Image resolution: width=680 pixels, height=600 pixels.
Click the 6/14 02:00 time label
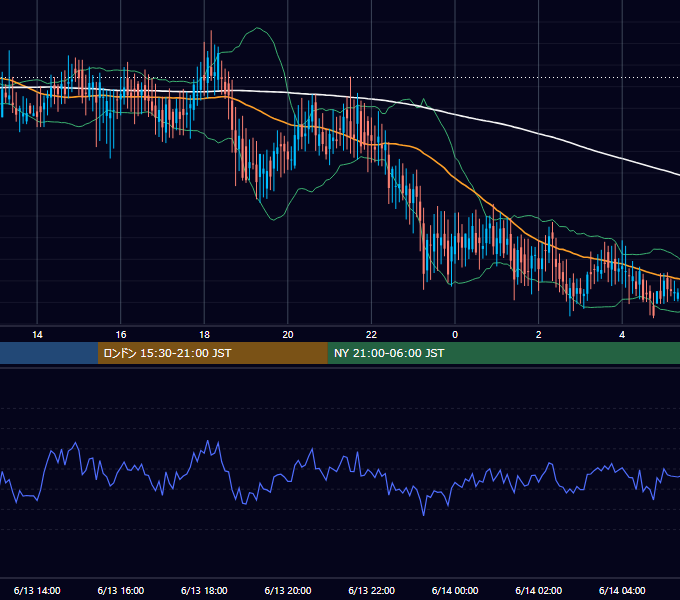[x=539, y=590]
